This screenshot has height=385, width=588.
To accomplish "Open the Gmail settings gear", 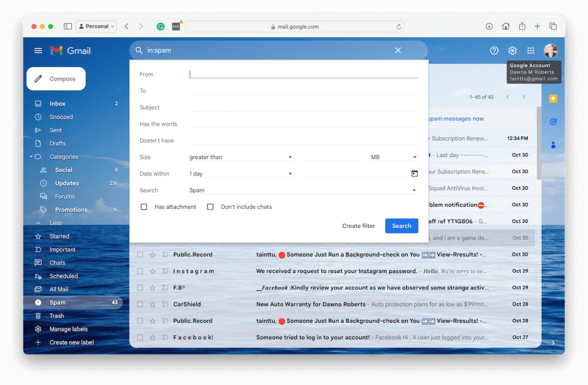I will pos(512,50).
